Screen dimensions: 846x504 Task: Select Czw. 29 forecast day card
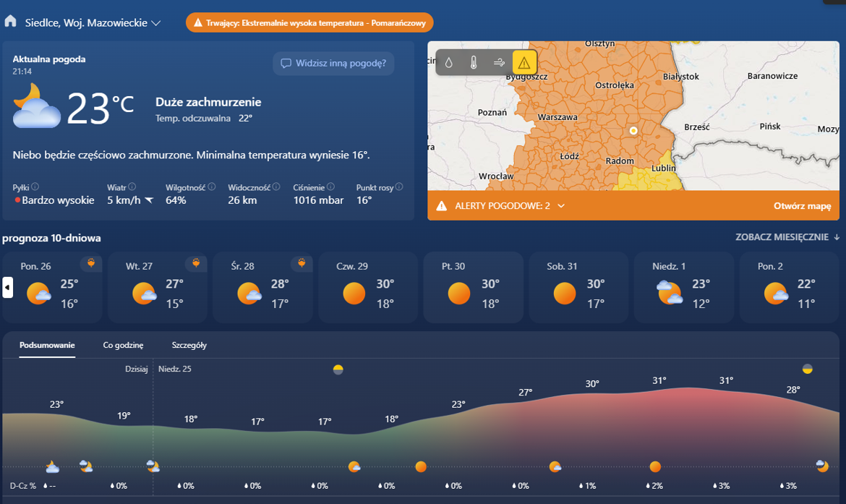pos(368,287)
